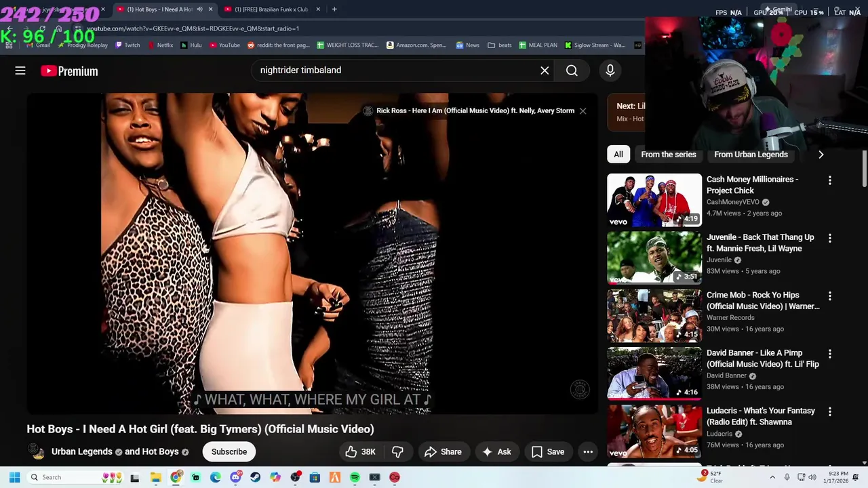Viewport: 868px width, 488px height.
Task: Open options menu for Cash Money Millionaires video
Action: [829, 180]
